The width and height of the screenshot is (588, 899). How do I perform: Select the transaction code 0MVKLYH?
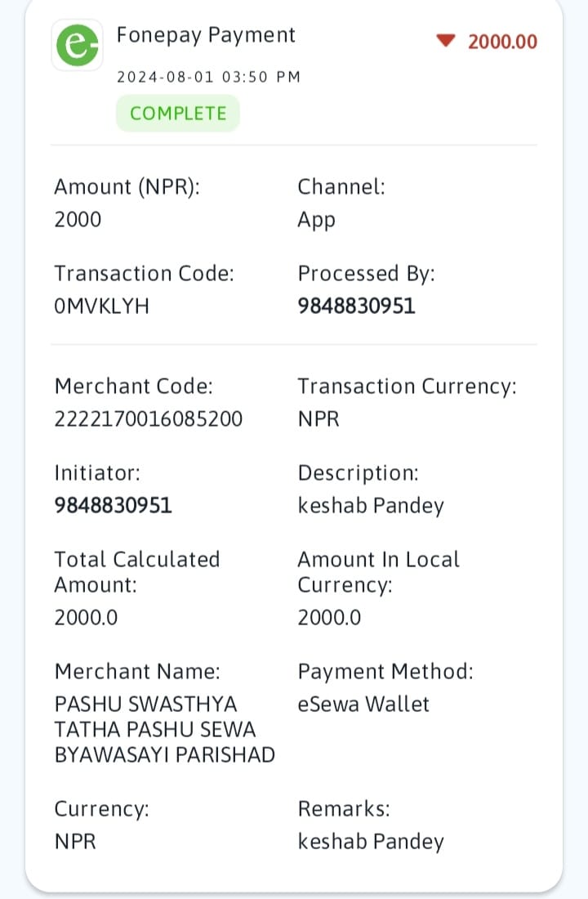pos(101,306)
